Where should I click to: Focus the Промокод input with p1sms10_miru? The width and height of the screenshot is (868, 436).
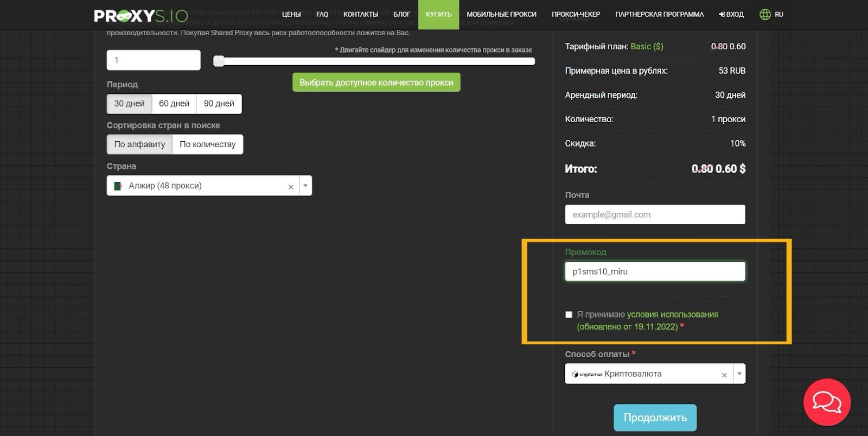[x=655, y=271]
